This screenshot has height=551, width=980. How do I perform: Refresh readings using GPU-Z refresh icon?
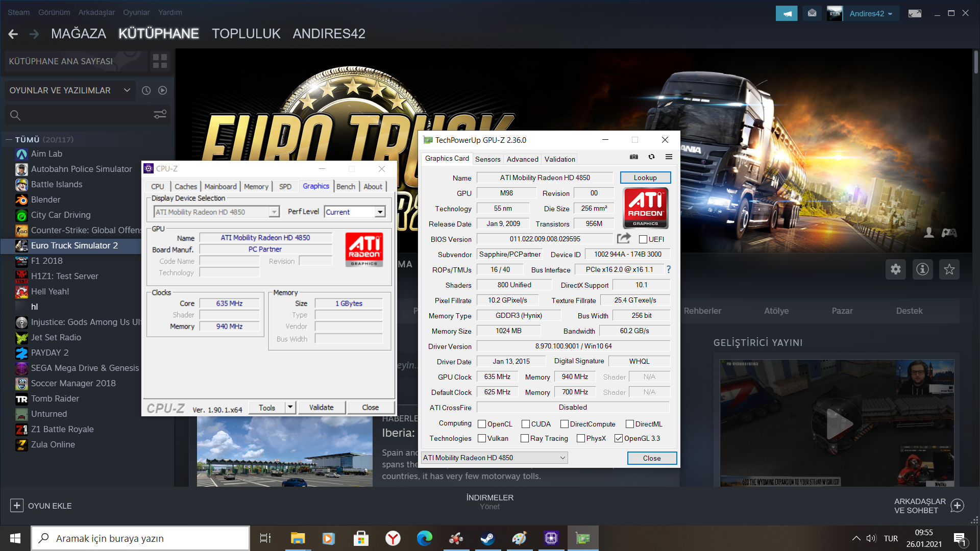pyautogui.click(x=651, y=157)
